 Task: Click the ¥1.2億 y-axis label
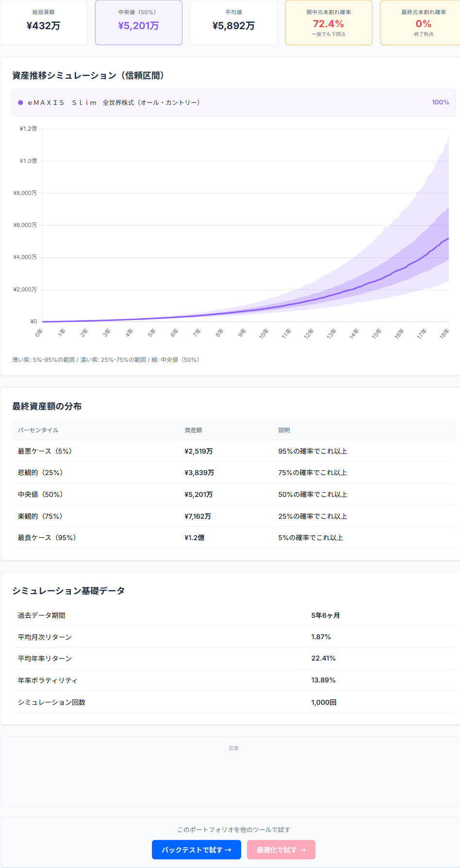(28, 129)
